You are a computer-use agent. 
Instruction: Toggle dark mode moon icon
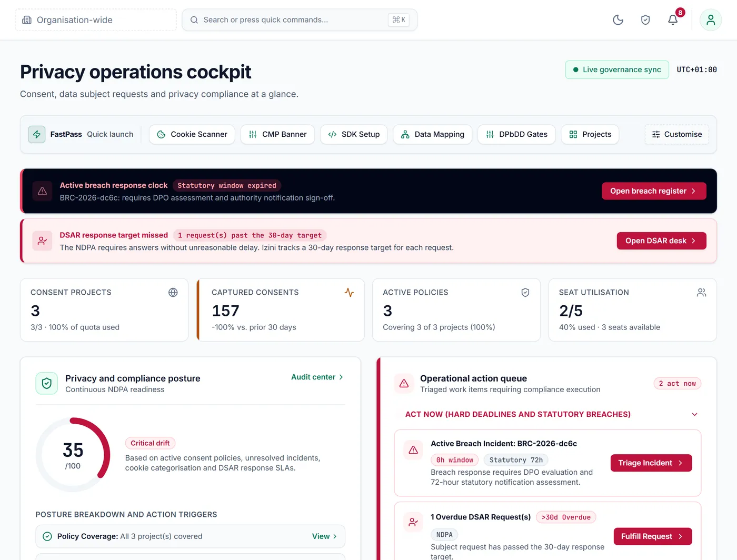618,20
